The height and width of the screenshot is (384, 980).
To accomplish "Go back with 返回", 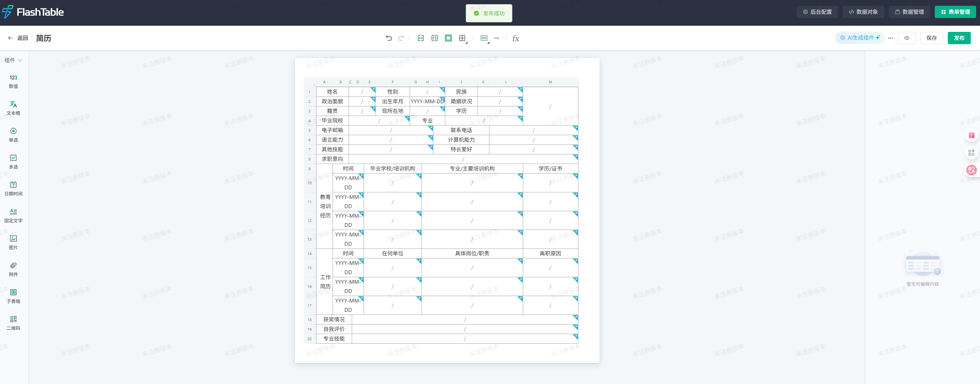I will [18, 38].
